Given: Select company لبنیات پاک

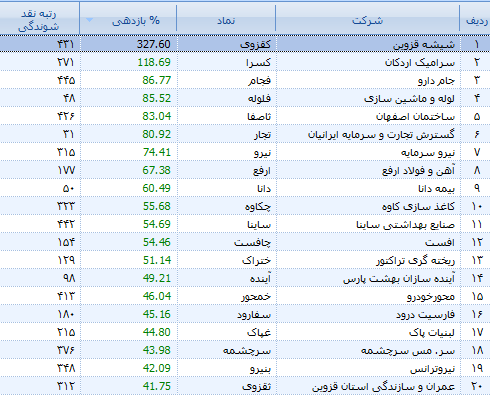Looking at the screenshot, I should [432, 332].
